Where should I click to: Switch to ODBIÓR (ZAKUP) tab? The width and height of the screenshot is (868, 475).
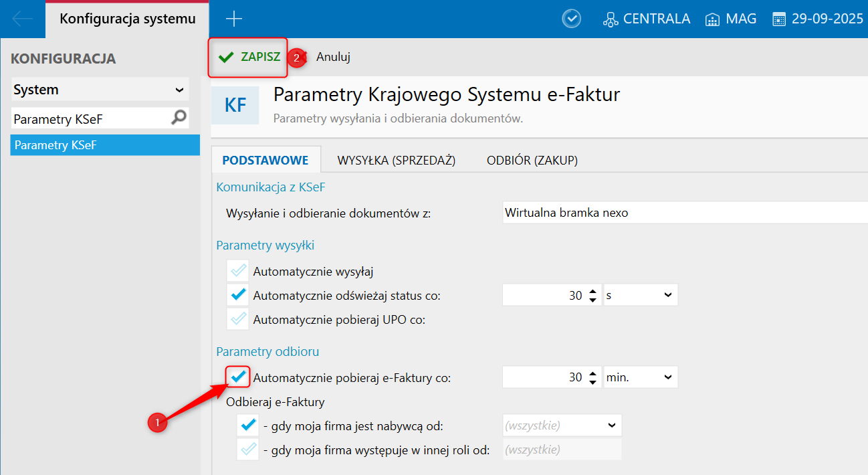532,160
